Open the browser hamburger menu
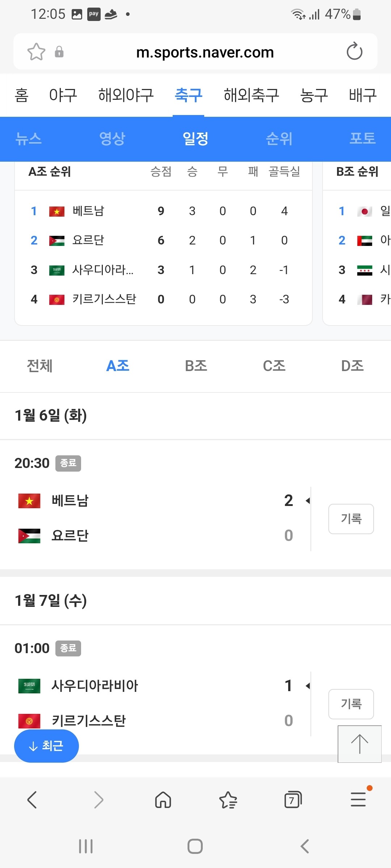391x868 pixels. pyautogui.click(x=358, y=800)
